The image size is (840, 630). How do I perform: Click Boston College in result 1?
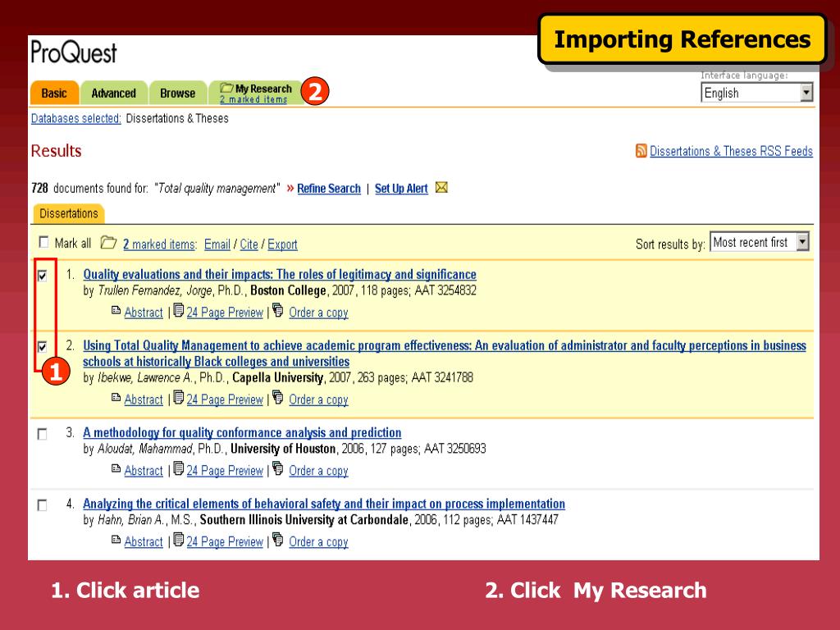click(x=288, y=290)
